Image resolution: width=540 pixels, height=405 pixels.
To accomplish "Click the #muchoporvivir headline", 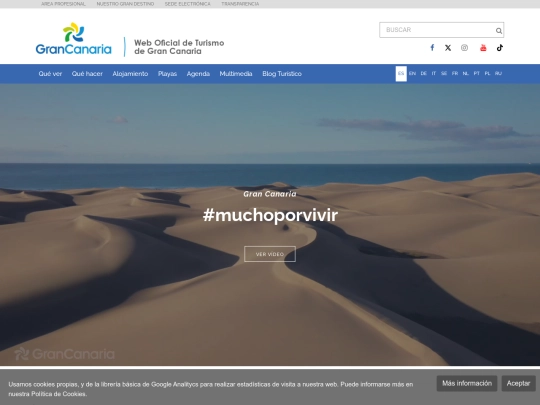I will (x=270, y=216).
